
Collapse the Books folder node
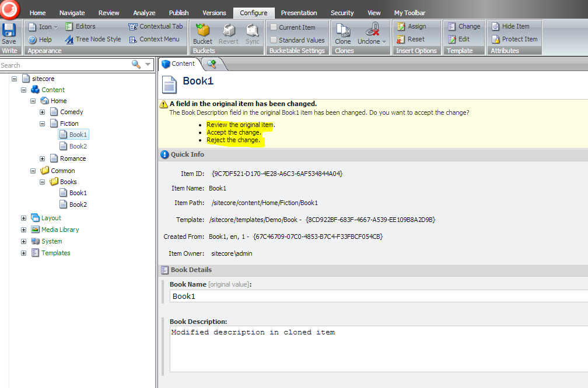coord(43,182)
